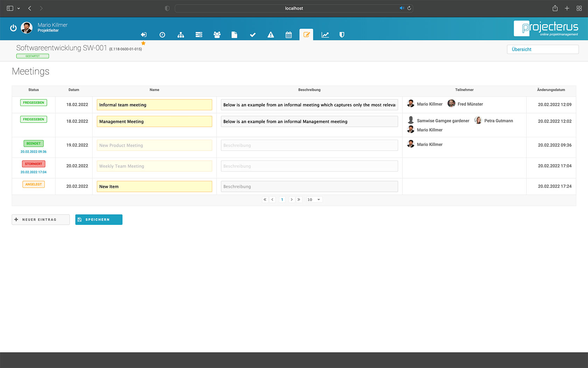Click the SPEICHERN button
Image resolution: width=588 pixels, height=368 pixels.
98,220
